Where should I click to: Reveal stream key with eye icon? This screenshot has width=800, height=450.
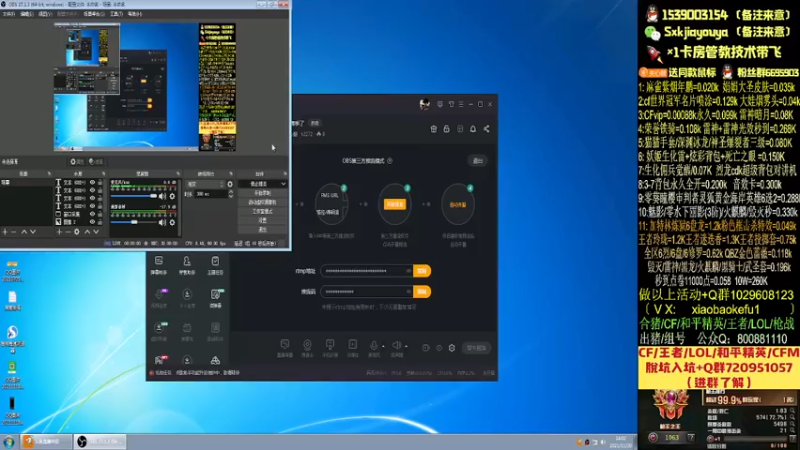[408, 291]
